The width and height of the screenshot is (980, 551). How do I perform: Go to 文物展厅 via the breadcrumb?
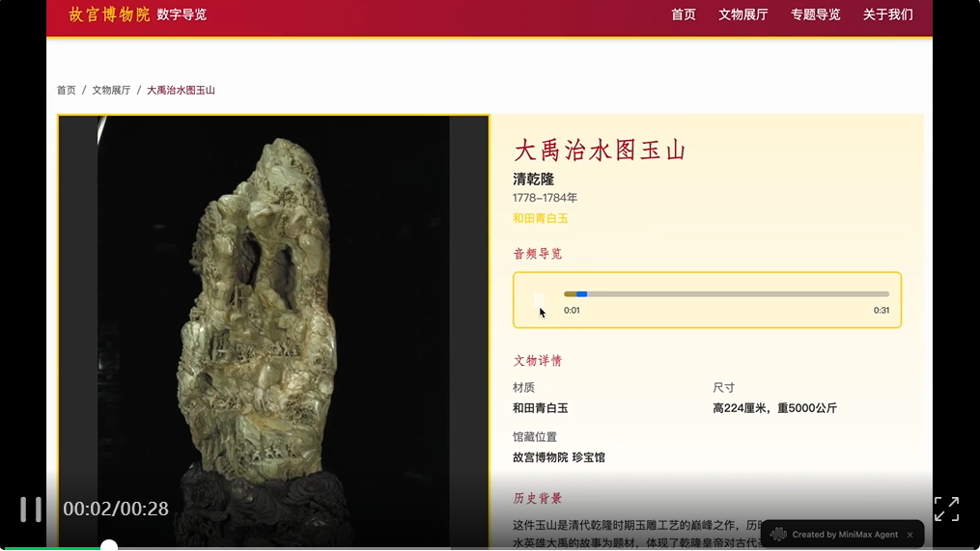coord(111,90)
